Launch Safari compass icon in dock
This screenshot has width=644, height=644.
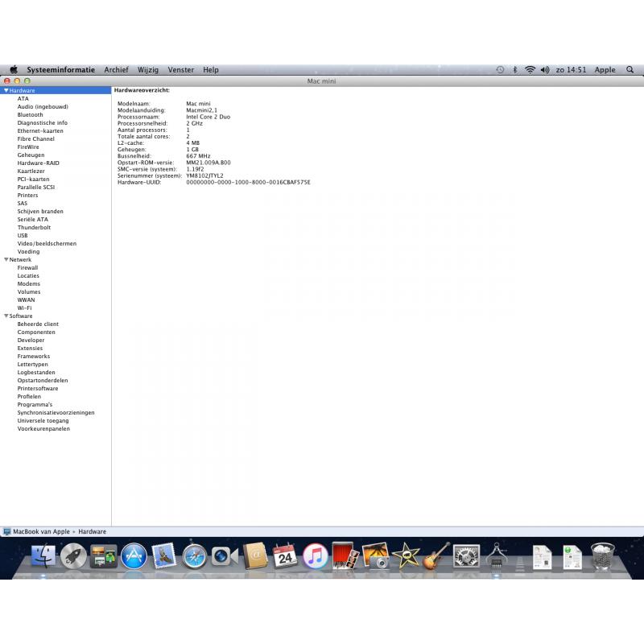pyautogui.click(x=195, y=556)
